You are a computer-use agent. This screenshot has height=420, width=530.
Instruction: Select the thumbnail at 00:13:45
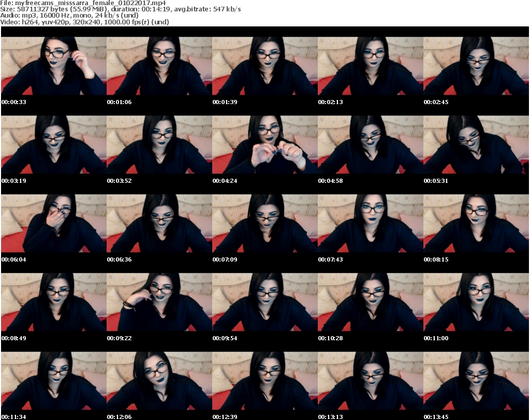pos(476,381)
